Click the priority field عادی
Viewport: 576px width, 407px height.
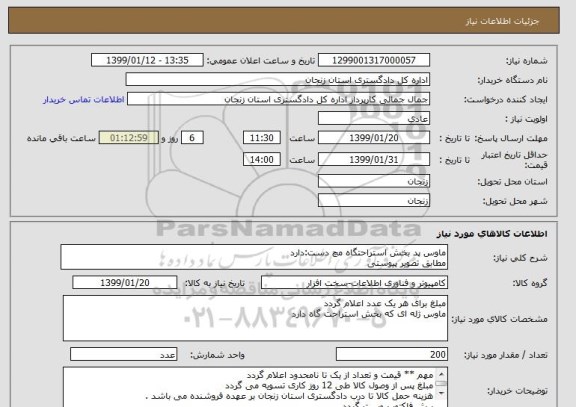pos(374,119)
